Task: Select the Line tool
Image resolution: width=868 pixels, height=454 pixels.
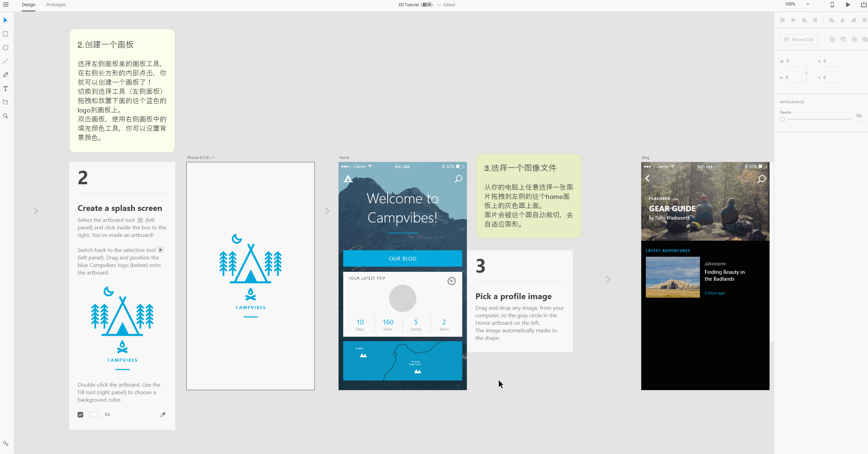Action: [5, 61]
